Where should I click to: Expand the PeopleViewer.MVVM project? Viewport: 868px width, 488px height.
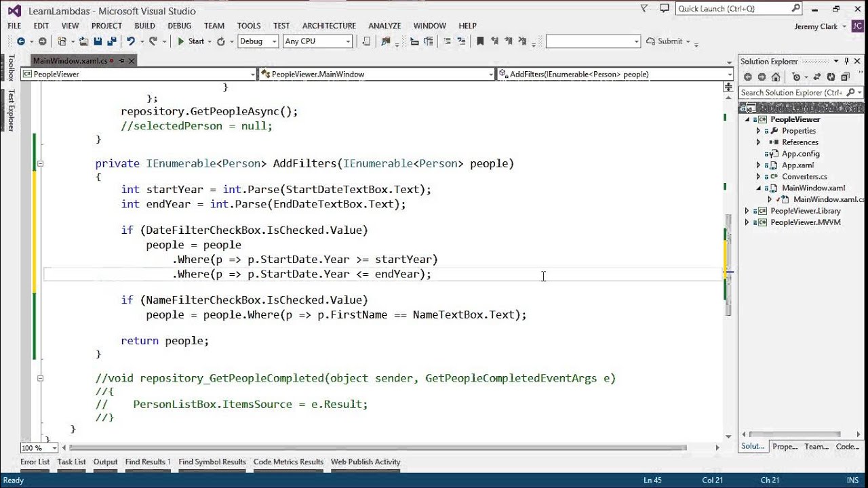[x=748, y=222]
